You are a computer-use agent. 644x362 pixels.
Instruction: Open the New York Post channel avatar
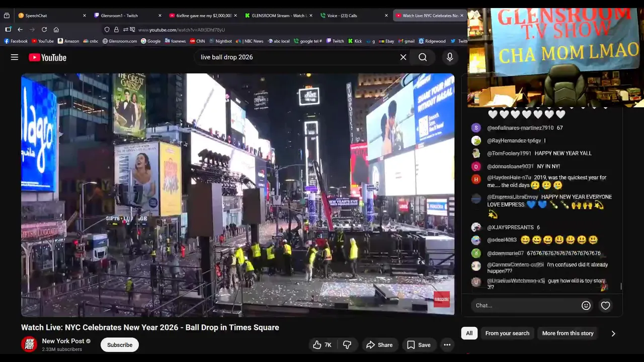tap(29, 344)
